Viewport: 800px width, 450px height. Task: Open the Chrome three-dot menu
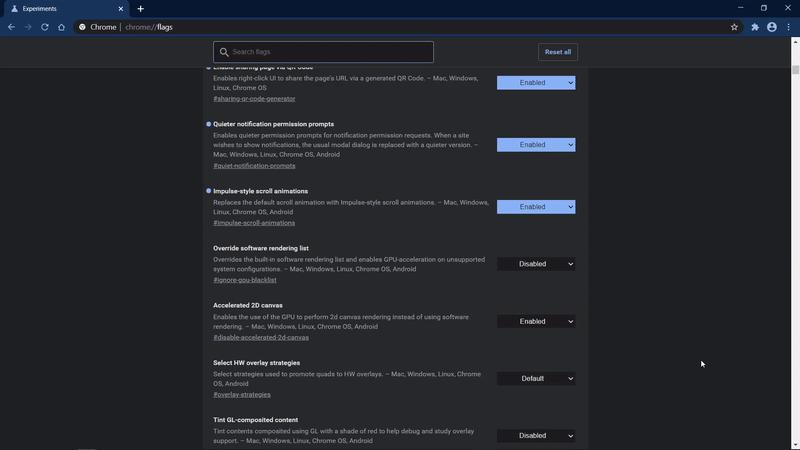[789, 27]
